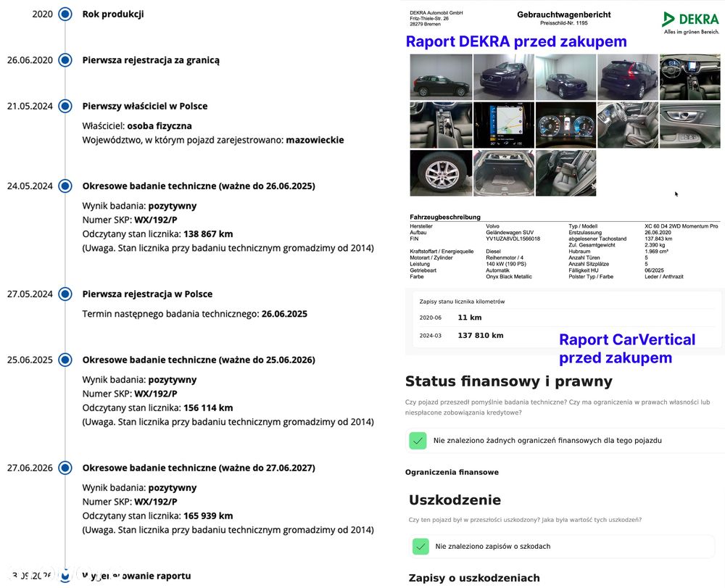Click the 'Fahrzeugbeschreibung' section title
Viewport: 725px width, 588px height.
tap(445, 217)
